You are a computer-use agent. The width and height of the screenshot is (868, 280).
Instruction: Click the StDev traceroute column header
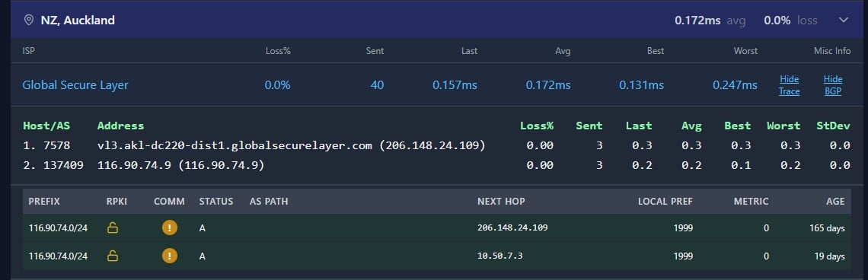[833, 126]
